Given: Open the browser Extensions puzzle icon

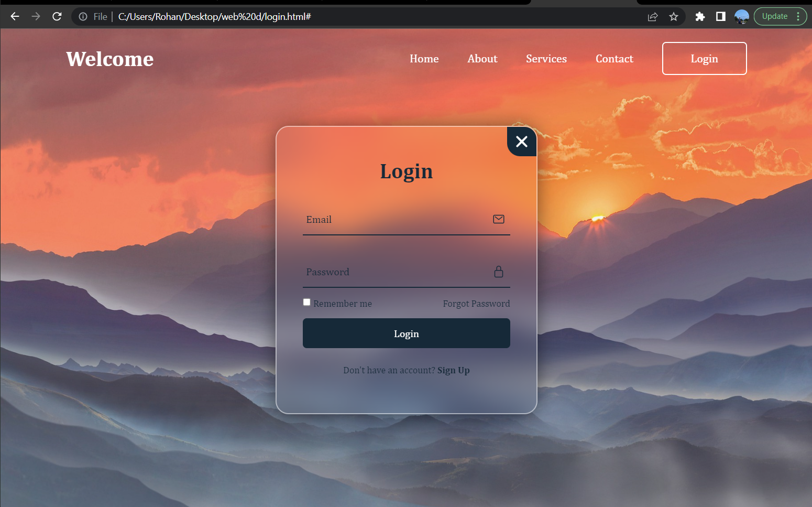Looking at the screenshot, I should click(x=700, y=17).
